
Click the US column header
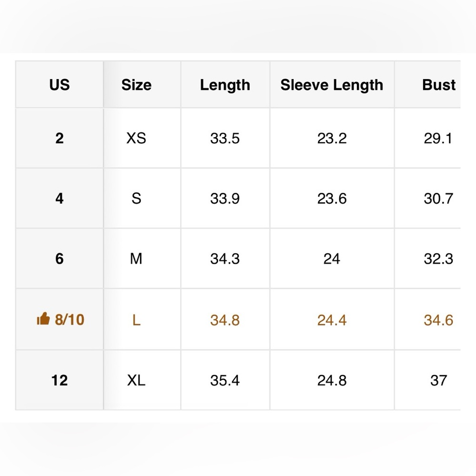[x=59, y=85]
